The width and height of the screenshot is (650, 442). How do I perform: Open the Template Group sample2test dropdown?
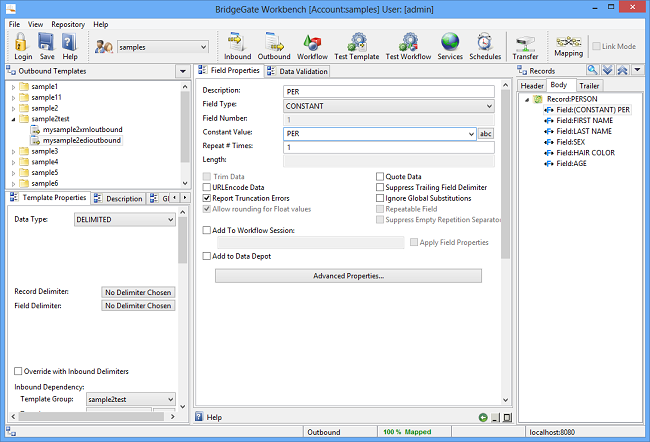tap(170, 399)
